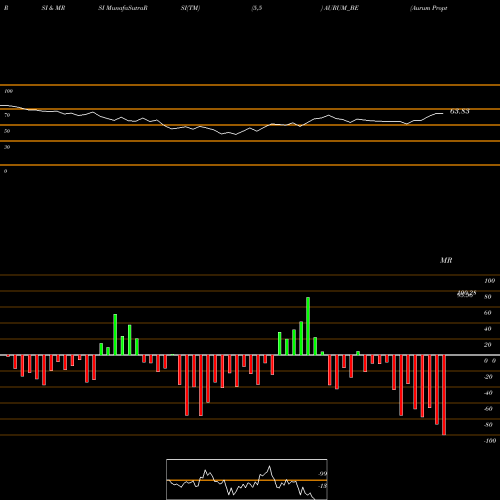Click the 'MR' title above the histogram

(x=446, y=260)
